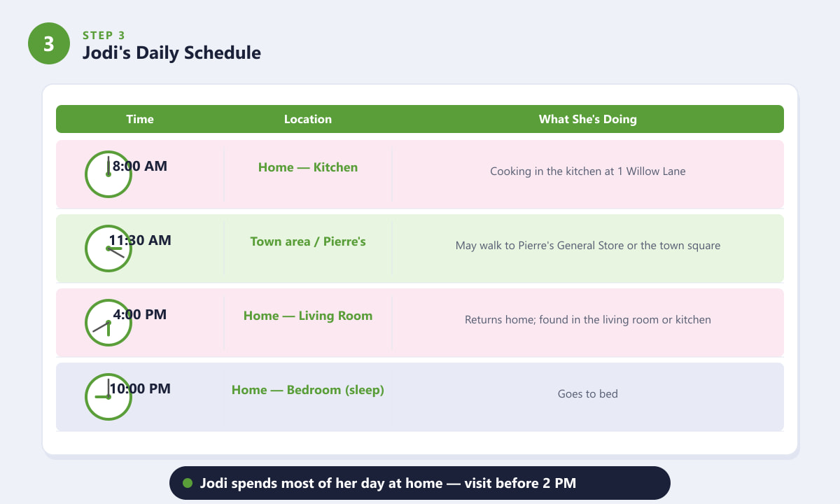Select the 4:00 PM clock icon
This screenshot has height=504, width=840.
pyautogui.click(x=108, y=323)
